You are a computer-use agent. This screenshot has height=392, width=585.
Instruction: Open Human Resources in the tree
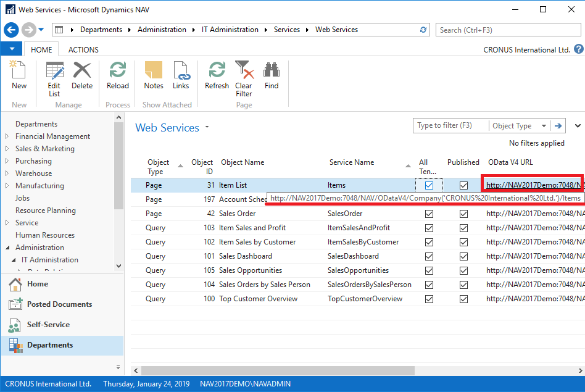pos(45,235)
